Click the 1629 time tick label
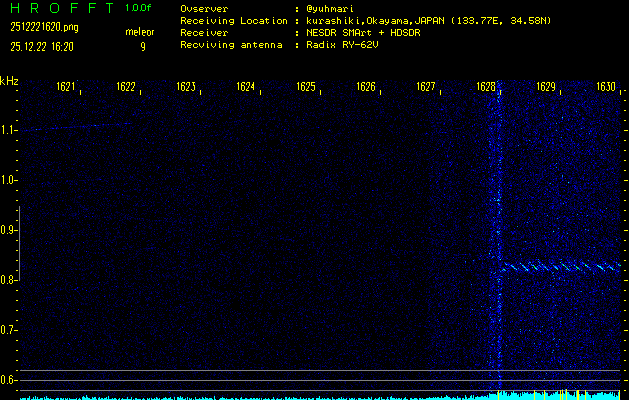This screenshot has width=629, height=400. 546,87
